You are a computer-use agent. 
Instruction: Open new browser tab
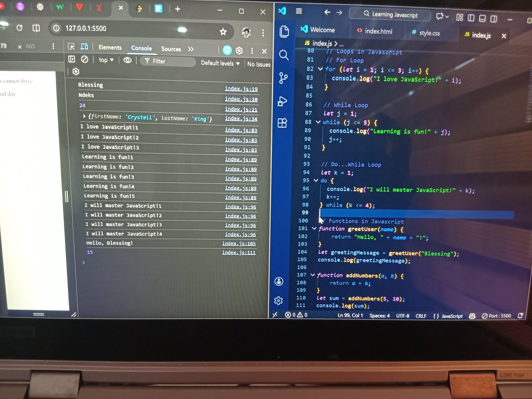click(177, 9)
